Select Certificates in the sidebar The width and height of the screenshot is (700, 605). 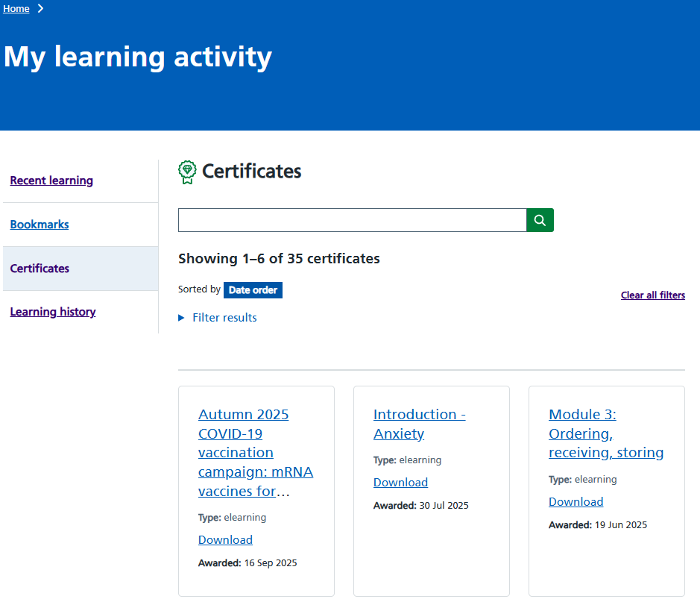39,268
